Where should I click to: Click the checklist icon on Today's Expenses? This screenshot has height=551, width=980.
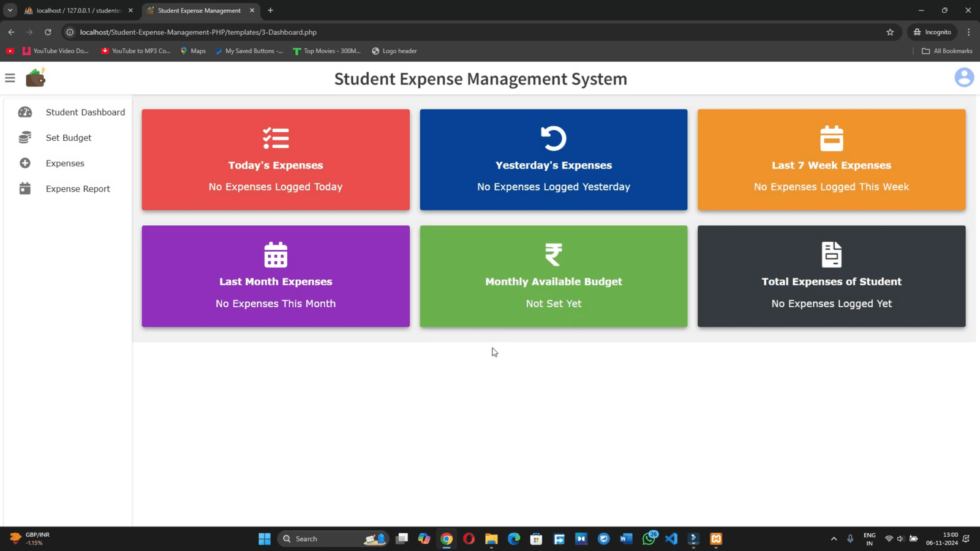[x=276, y=138]
